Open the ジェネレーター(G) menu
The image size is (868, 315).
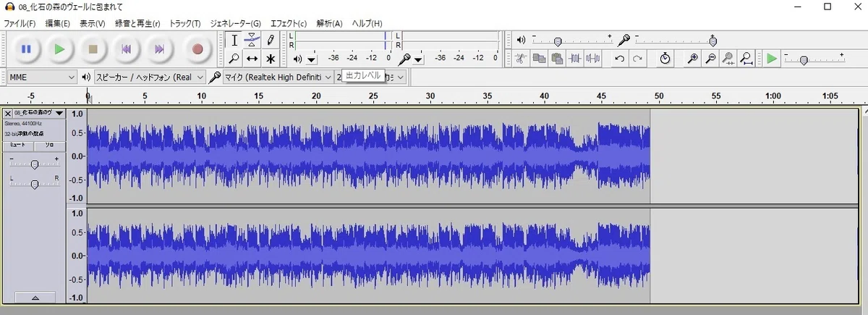click(235, 23)
